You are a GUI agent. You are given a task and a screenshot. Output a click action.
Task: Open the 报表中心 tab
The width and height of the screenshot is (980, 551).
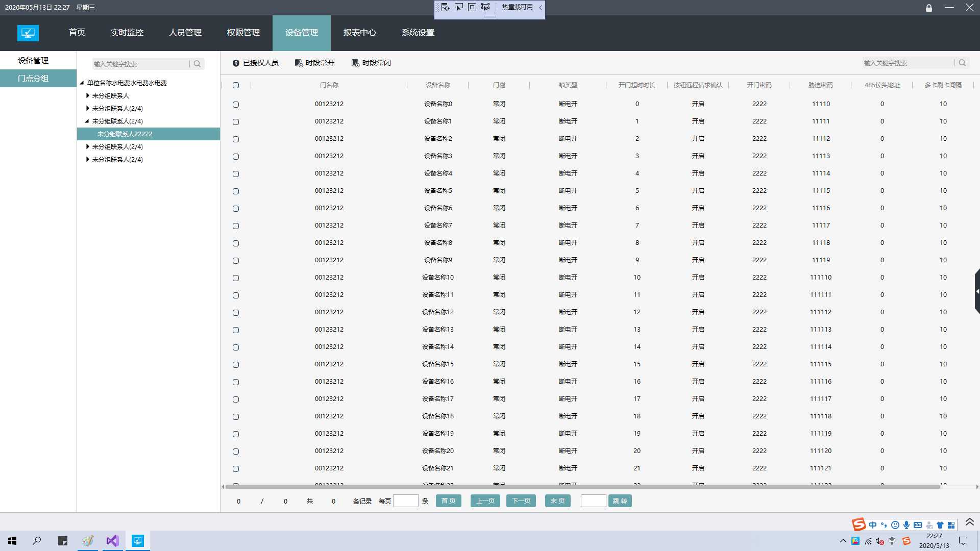pos(360,32)
